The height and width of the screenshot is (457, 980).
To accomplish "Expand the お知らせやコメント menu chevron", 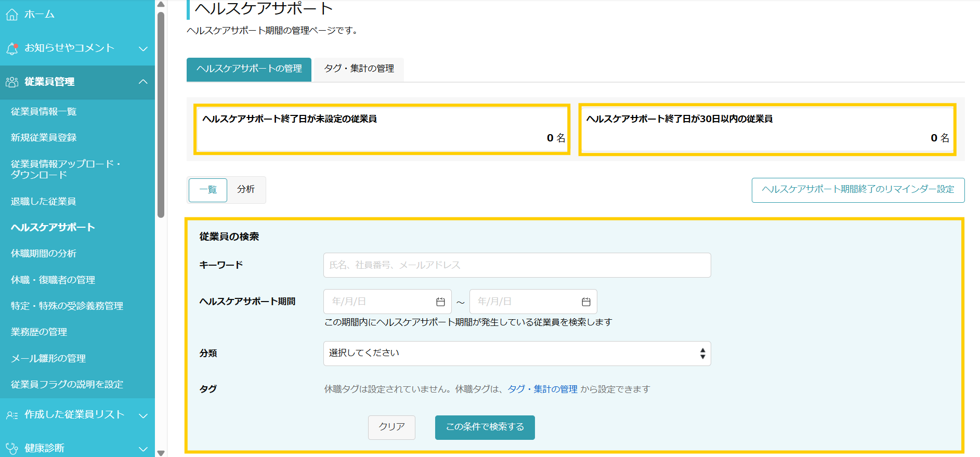I will point(143,48).
